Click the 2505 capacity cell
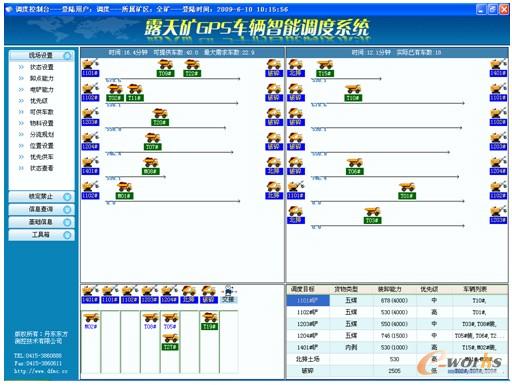The image size is (512, 385). pyautogui.click(x=394, y=371)
